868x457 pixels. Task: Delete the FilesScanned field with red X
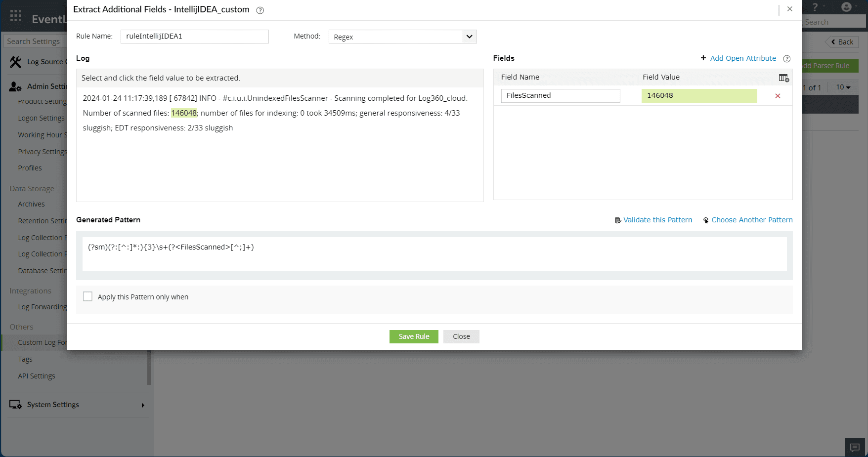(778, 96)
